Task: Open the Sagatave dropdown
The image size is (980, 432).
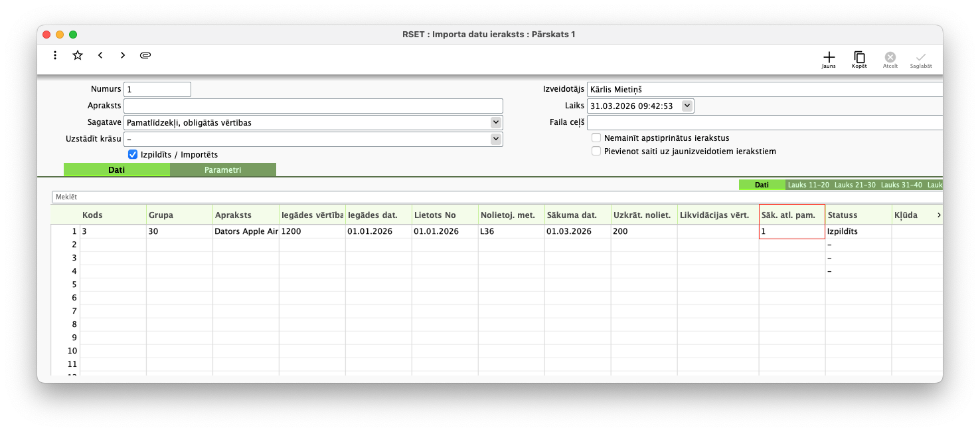Action: (495, 122)
